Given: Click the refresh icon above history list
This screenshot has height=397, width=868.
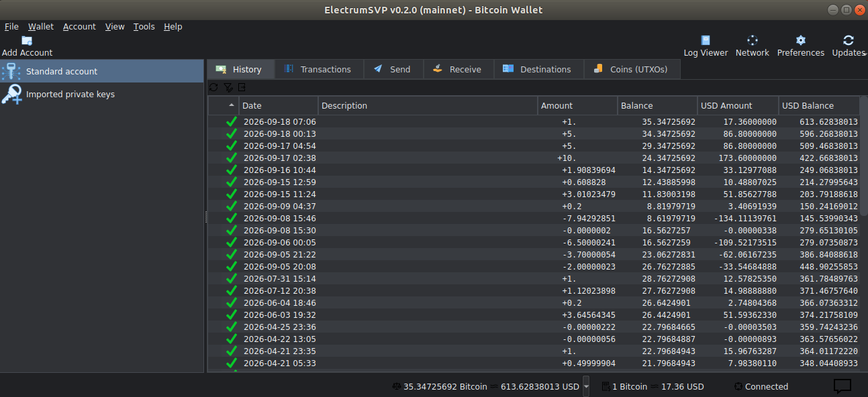Looking at the screenshot, I should click(x=213, y=87).
